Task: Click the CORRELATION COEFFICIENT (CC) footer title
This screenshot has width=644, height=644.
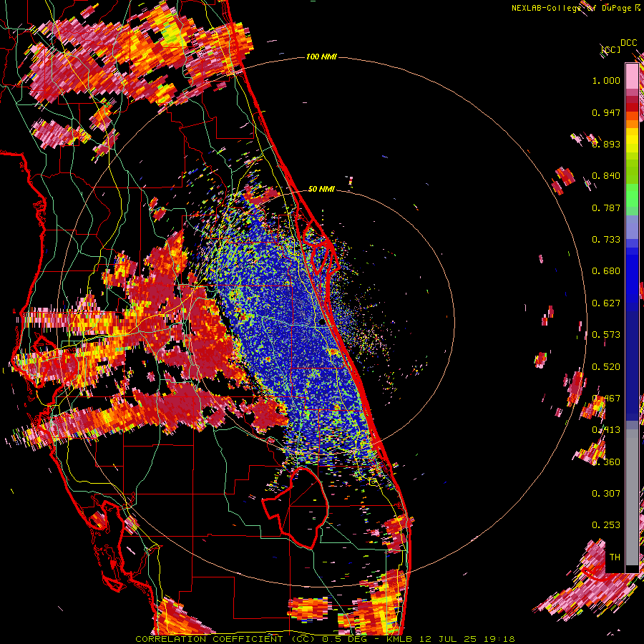Action: (x=225, y=639)
